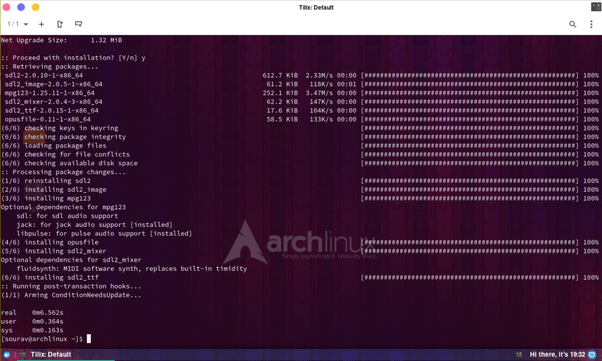Image resolution: width=602 pixels, height=361 pixels.
Task: Click the checking for file conflicts line
Action: (65, 154)
